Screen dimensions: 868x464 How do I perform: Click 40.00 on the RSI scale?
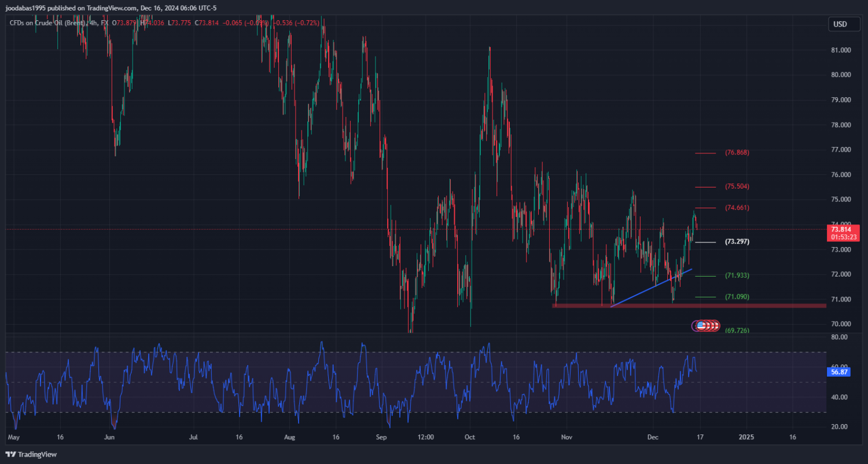pyautogui.click(x=840, y=397)
